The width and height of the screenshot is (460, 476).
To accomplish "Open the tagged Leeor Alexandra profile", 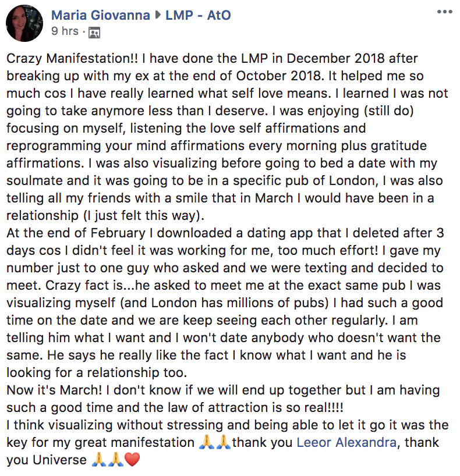I will point(346,443).
